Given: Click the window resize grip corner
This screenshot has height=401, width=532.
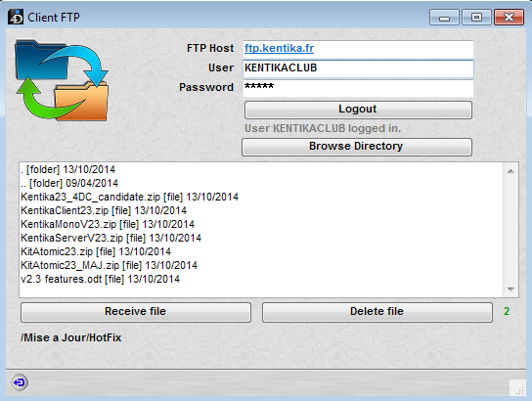Looking at the screenshot, I should (x=517, y=387).
